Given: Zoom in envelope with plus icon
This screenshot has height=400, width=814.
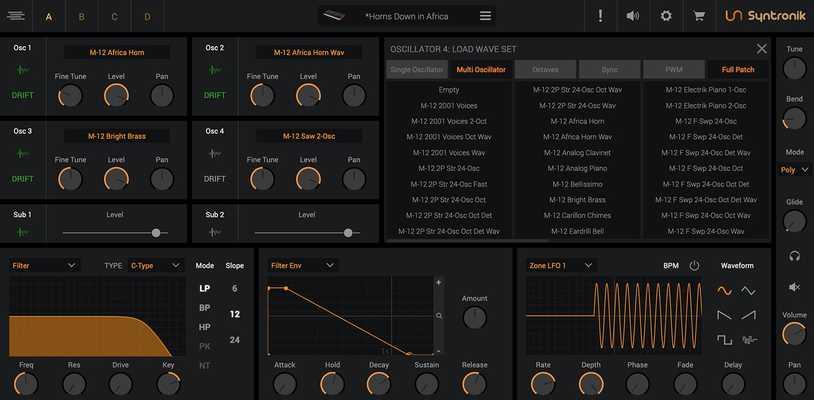Looking at the screenshot, I should 439,283.
